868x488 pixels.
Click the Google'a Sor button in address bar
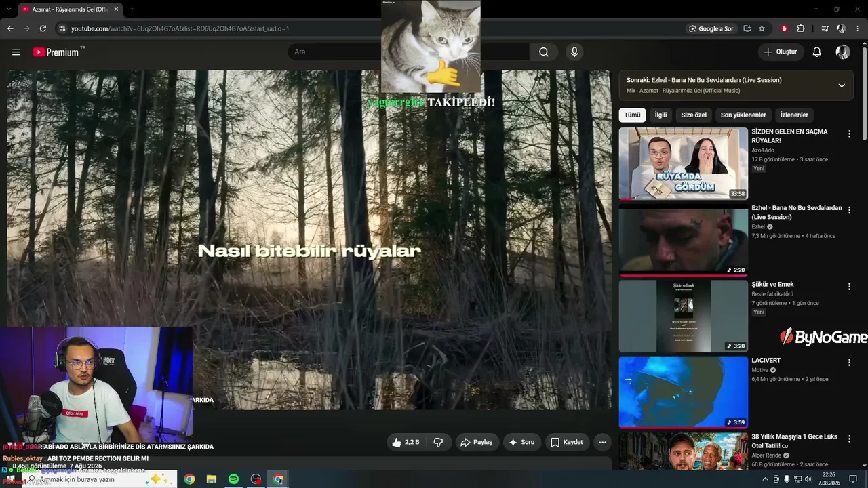(711, 28)
